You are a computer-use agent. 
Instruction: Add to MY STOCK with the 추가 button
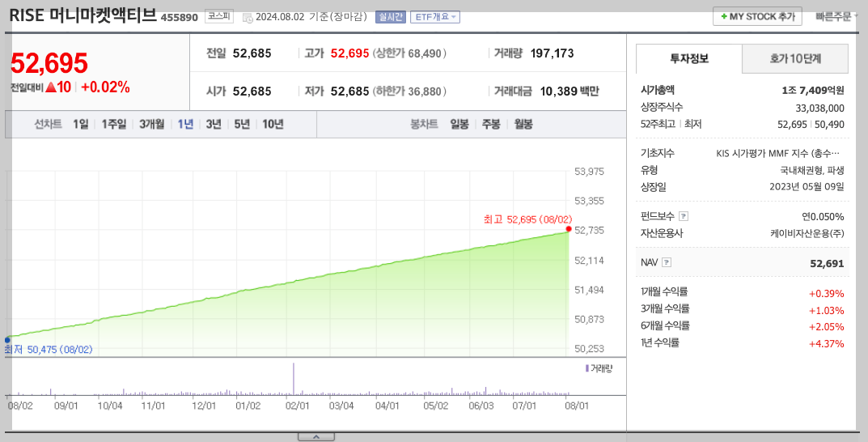(x=757, y=17)
